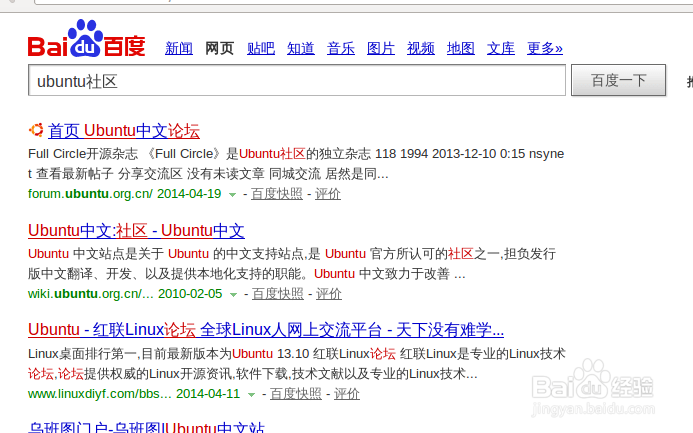Open the 图片 images tab
693x433 pixels.
click(381, 48)
